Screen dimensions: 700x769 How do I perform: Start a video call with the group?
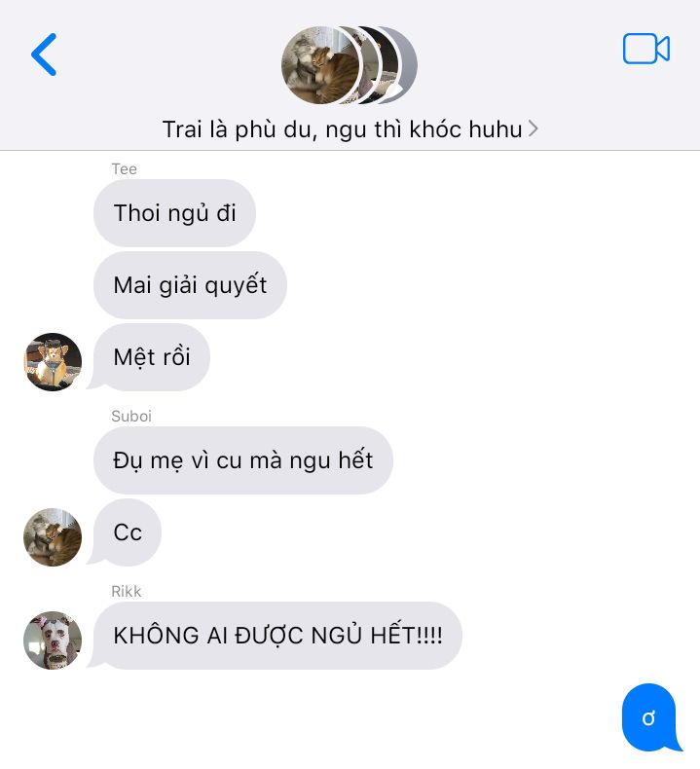tap(646, 49)
